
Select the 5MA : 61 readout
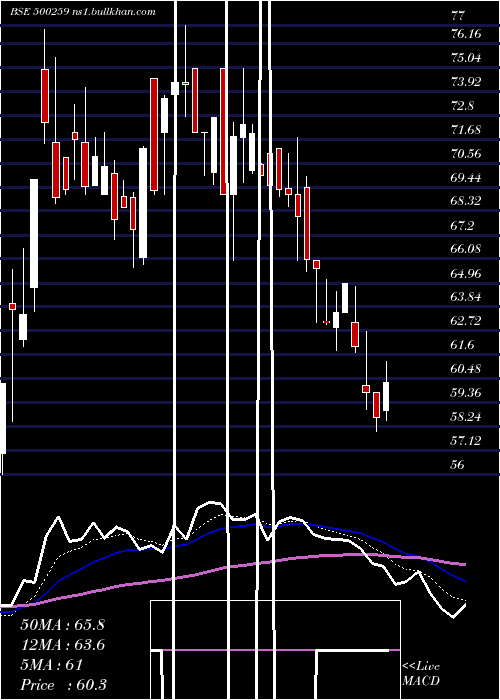52,665
